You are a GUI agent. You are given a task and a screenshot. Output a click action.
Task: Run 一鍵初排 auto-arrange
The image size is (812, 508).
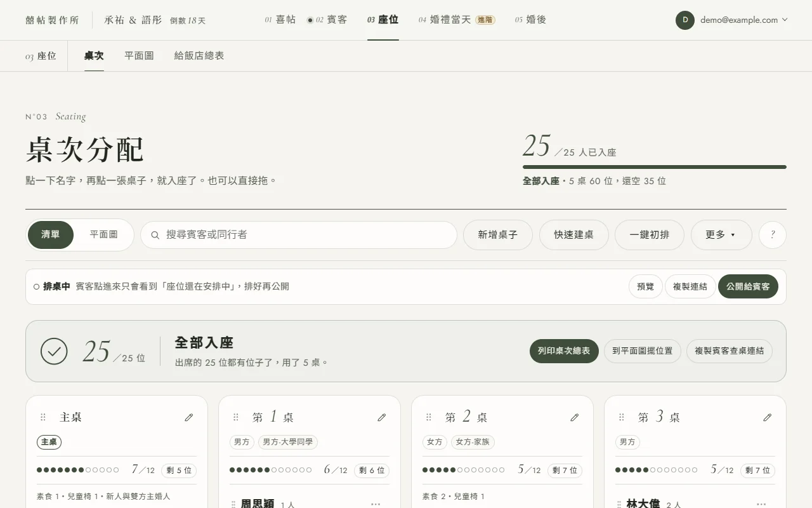coord(650,235)
